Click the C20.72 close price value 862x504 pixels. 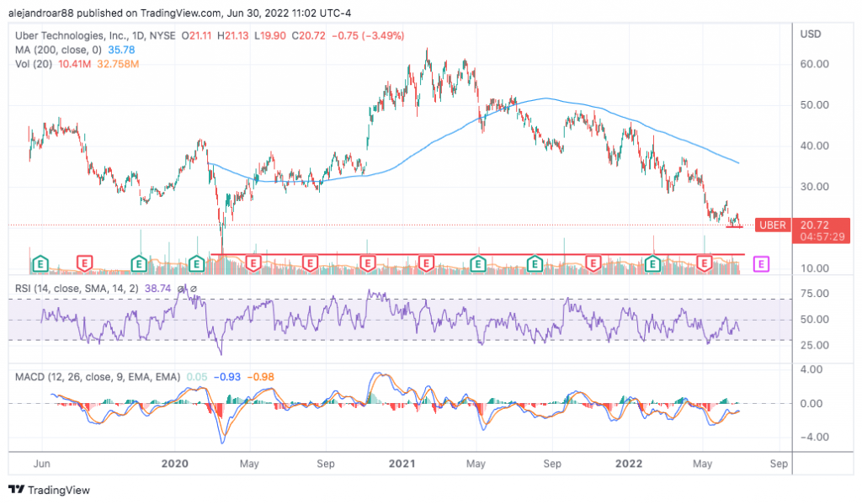[x=308, y=35]
